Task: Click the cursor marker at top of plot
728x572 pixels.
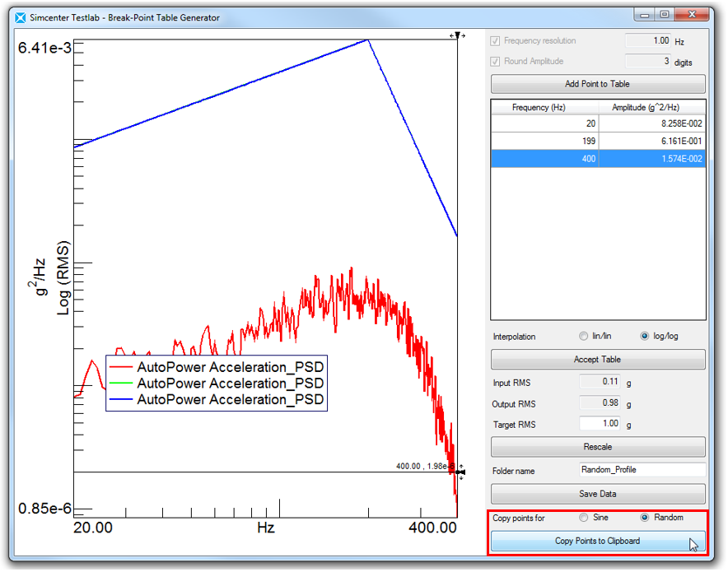Action: pyautogui.click(x=458, y=35)
